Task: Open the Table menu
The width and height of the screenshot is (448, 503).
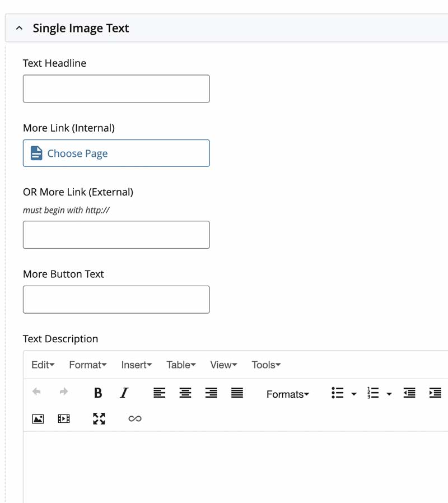Action: point(181,365)
